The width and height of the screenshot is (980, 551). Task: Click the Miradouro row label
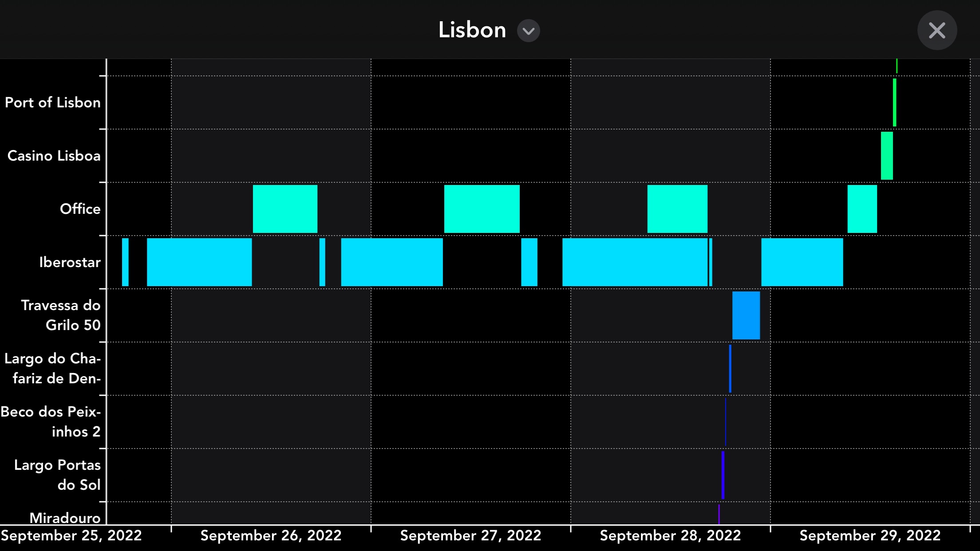[x=65, y=518]
